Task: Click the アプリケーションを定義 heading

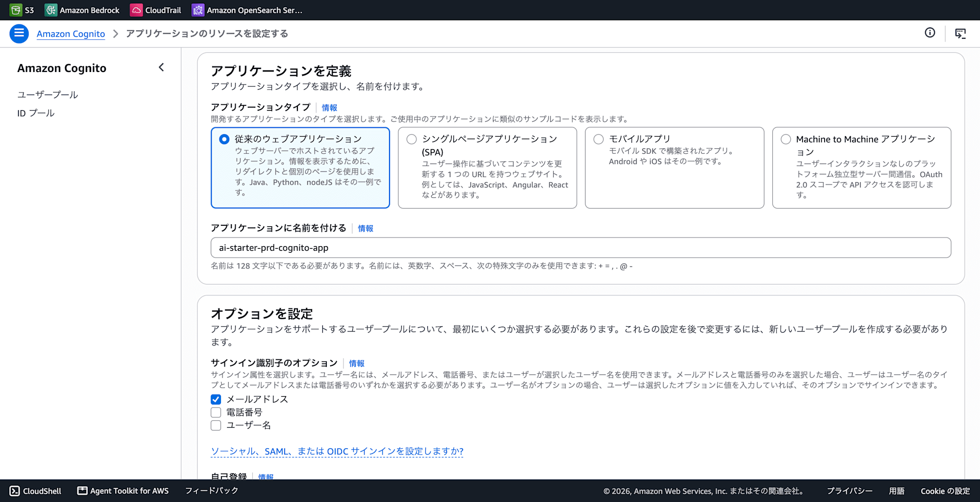Action: pos(281,71)
